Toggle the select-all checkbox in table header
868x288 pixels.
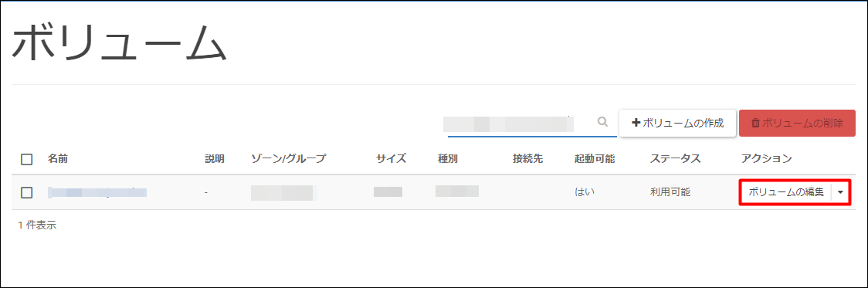click(26, 160)
